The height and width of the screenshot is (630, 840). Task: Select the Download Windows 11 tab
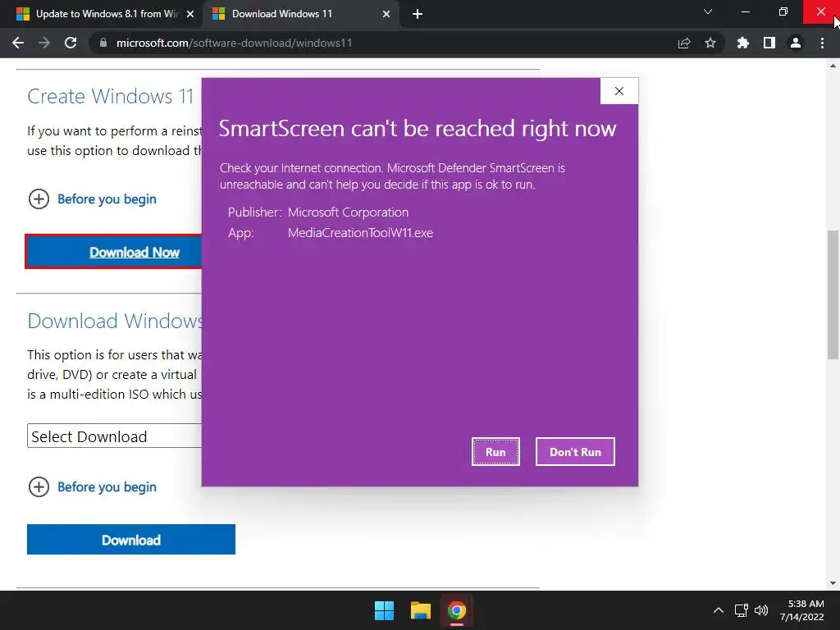(x=300, y=14)
